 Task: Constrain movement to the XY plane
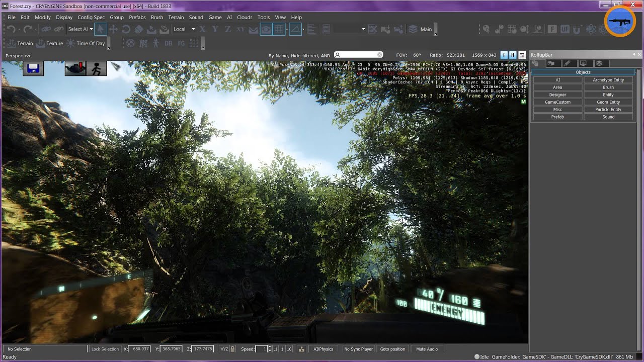tap(240, 29)
